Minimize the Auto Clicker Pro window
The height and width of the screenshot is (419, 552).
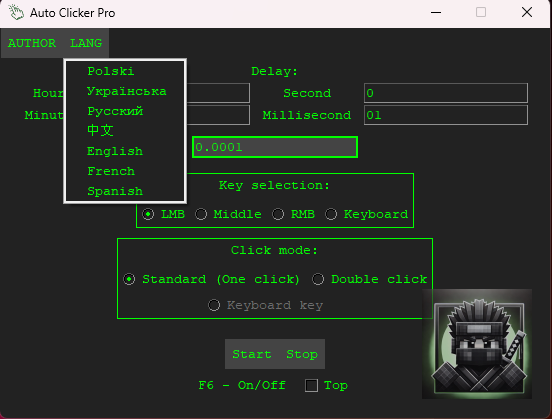(436, 13)
